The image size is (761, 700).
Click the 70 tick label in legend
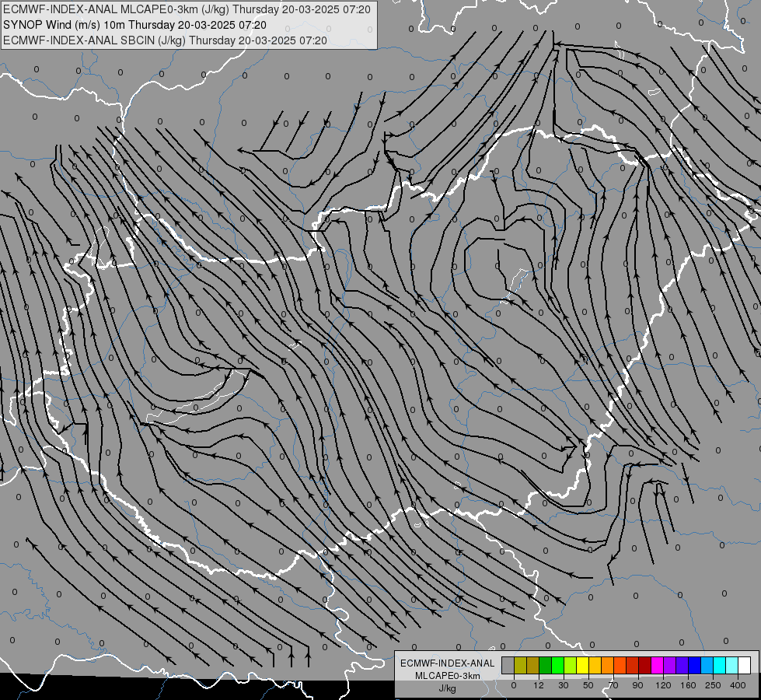point(613,685)
